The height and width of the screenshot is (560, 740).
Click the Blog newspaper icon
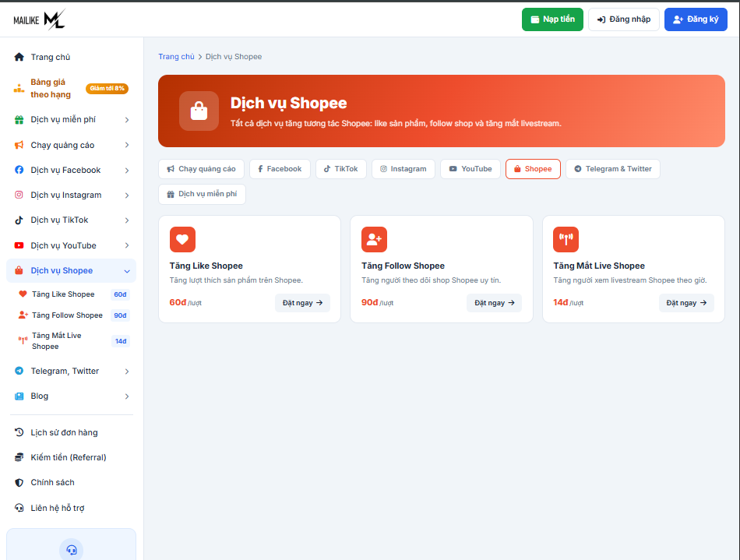[x=19, y=396]
